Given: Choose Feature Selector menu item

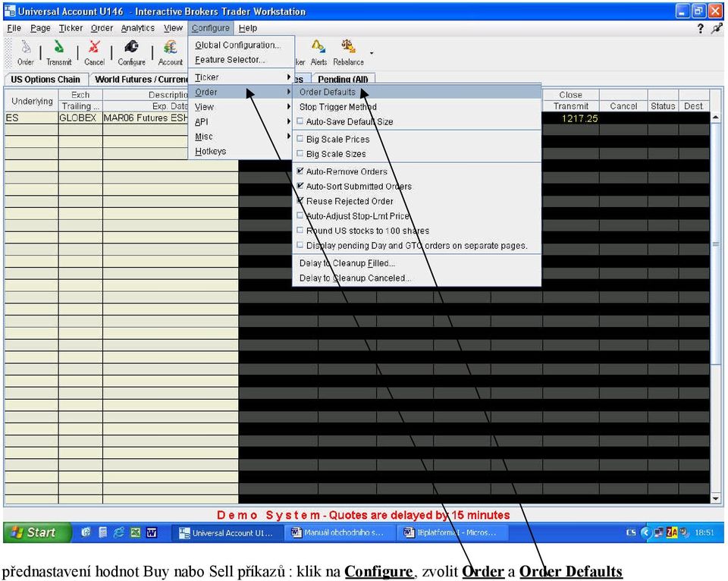Looking at the screenshot, I should (x=241, y=60).
